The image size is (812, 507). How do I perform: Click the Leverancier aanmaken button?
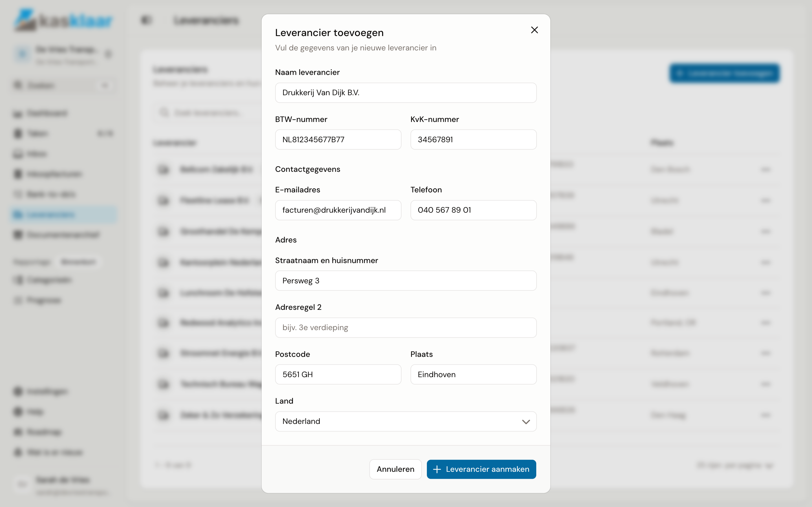(x=481, y=469)
